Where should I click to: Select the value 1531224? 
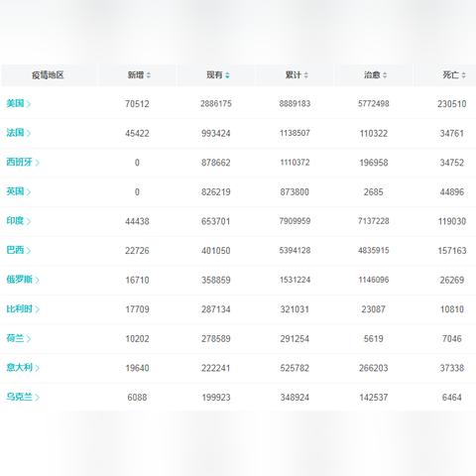tap(295, 280)
